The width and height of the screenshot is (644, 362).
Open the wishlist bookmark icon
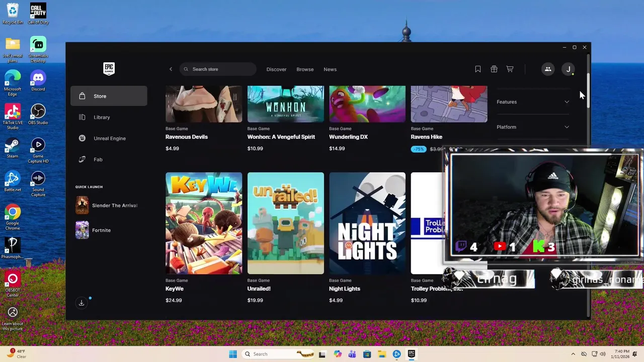[478, 69]
